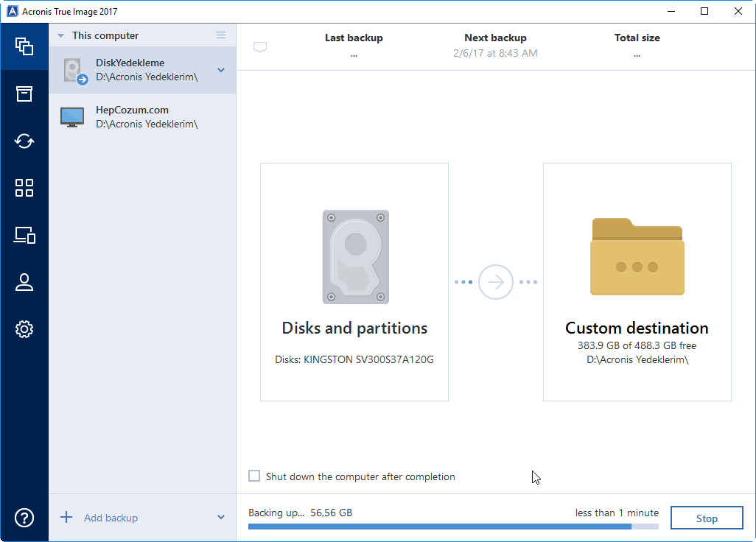The image size is (756, 542).
Task: Select the DiskYedekleme backup entry
Action: tap(142, 70)
